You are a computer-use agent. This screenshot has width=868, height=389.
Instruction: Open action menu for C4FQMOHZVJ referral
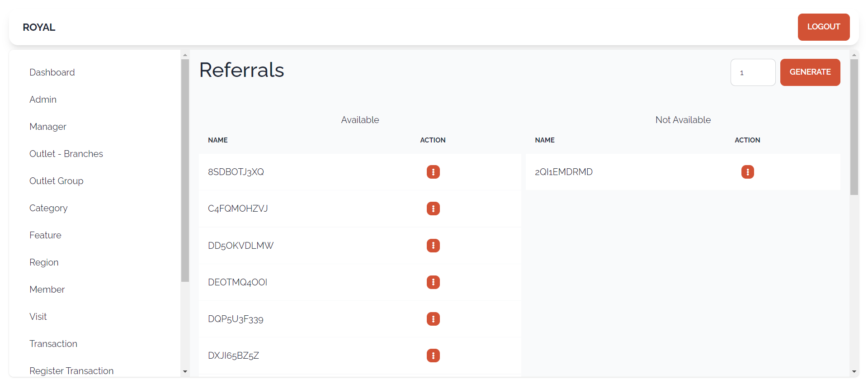pos(433,209)
